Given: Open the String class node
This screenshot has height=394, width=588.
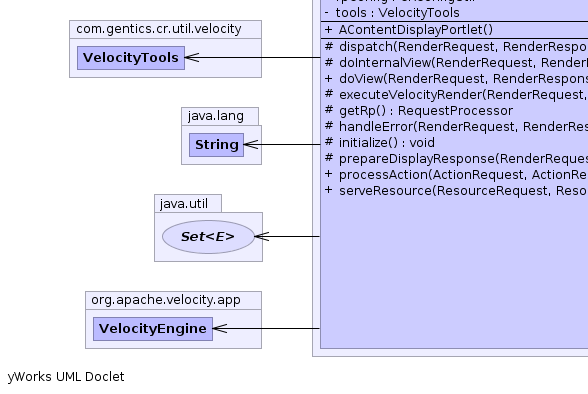Looking at the screenshot, I should (216, 145).
